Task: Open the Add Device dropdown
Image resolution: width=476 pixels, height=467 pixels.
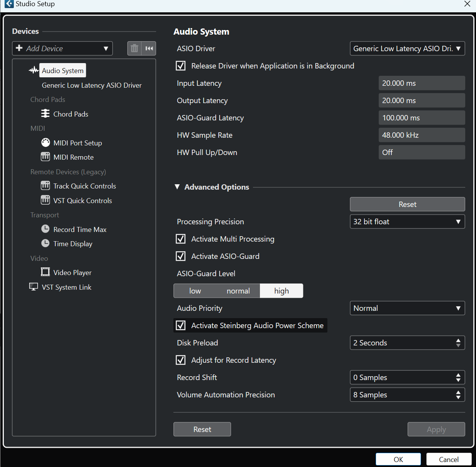Action: coord(62,48)
